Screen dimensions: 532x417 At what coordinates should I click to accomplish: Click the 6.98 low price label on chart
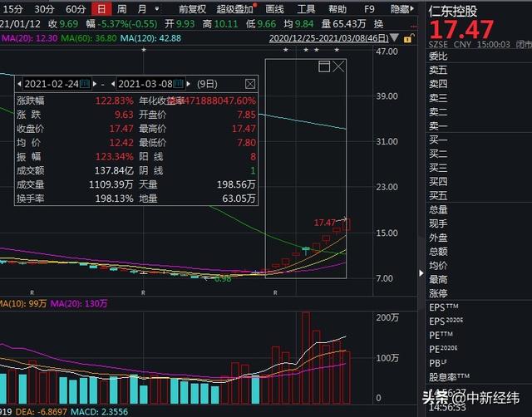(223, 279)
